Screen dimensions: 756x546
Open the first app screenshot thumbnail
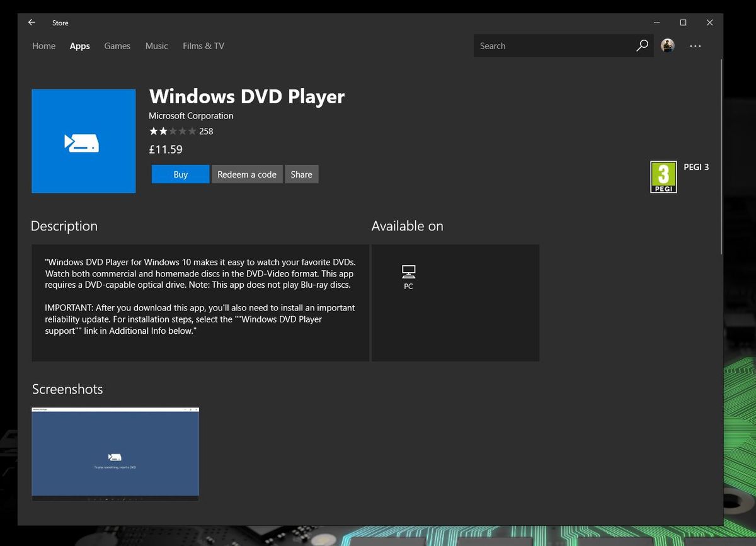115,453
